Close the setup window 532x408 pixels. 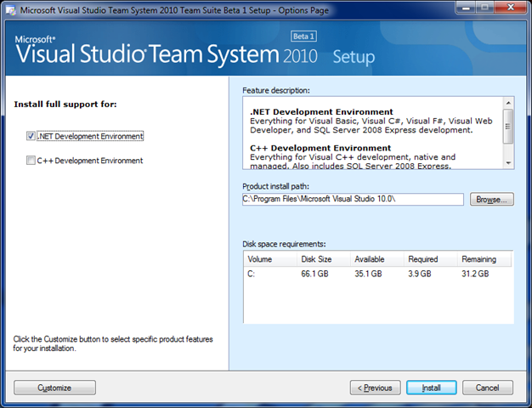point(511,8)
